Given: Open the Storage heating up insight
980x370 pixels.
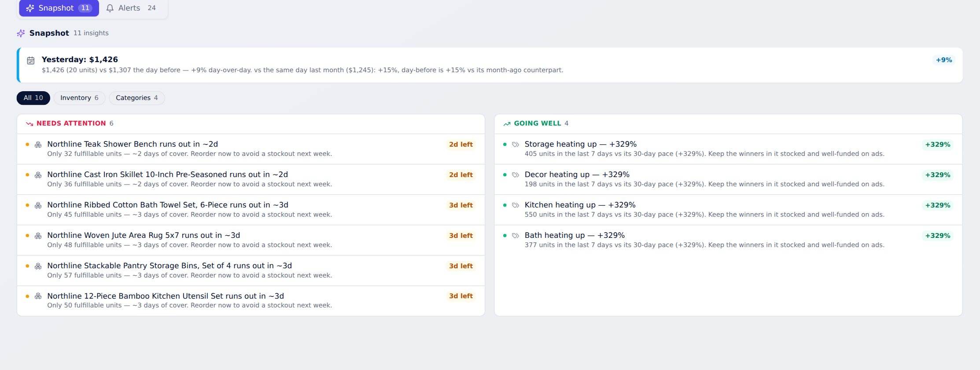Looking at the screenshot, I should click(x=728, y=149).
